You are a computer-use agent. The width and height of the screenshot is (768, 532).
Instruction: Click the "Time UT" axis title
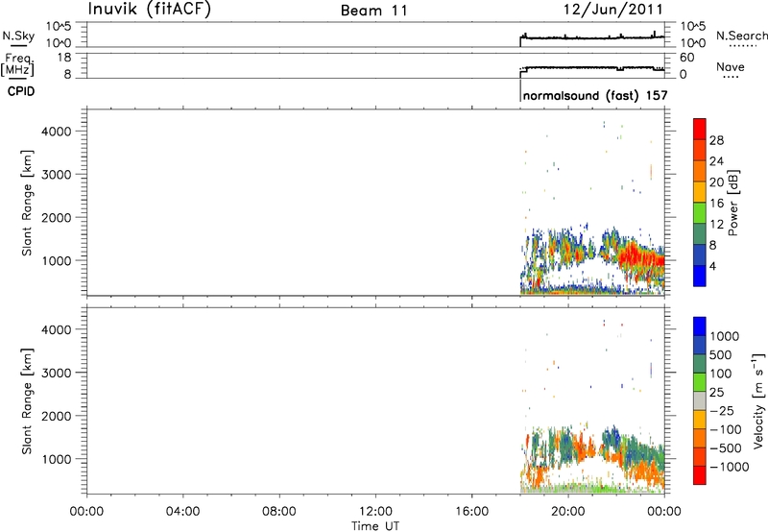(x=375, y=526)
